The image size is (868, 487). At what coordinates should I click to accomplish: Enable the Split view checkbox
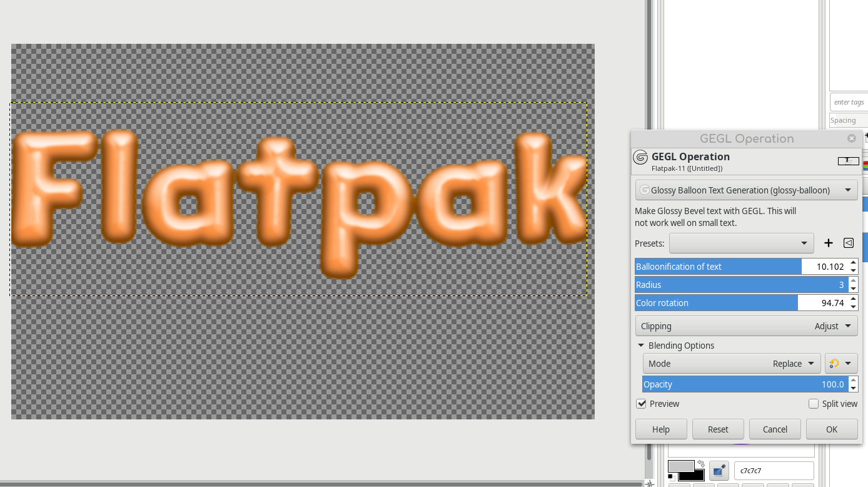(x=814, y=404)
